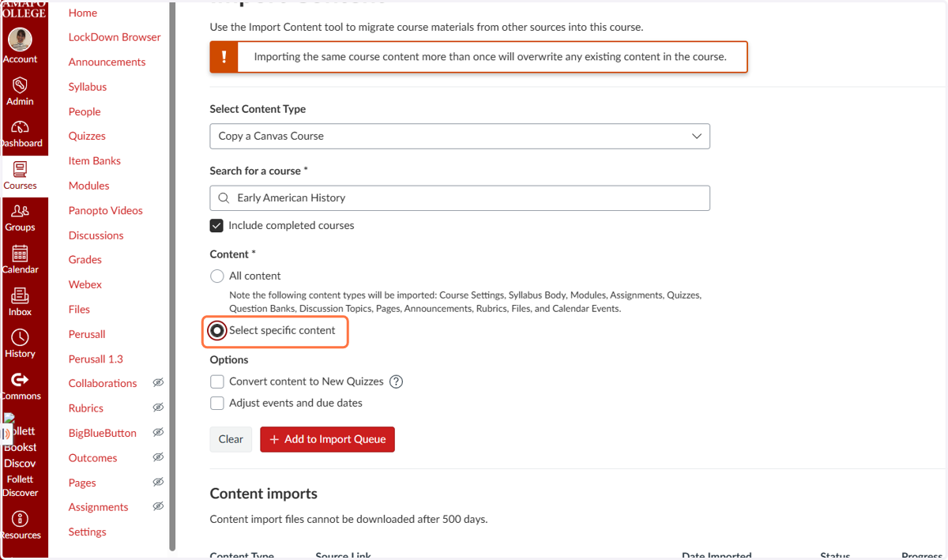Open Settings course link
This screenshot has width=948, height=560.
pyautogui.click(x=87, y=532)
